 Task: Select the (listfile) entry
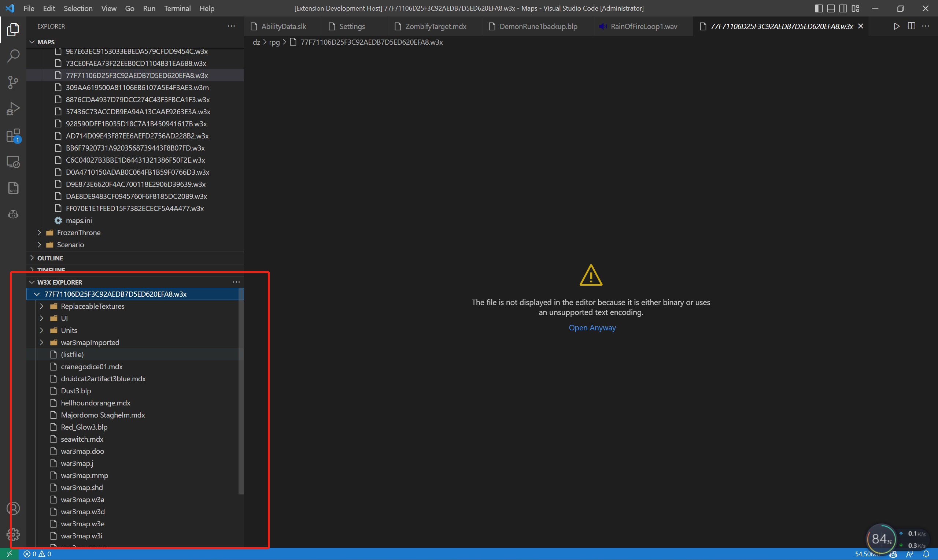coord(135,354)
